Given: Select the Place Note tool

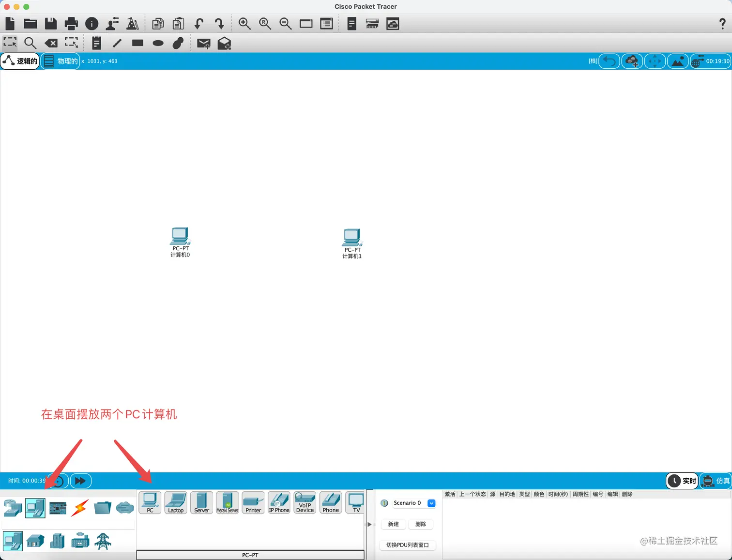Looking at the screenshot, I should point(97,43).
